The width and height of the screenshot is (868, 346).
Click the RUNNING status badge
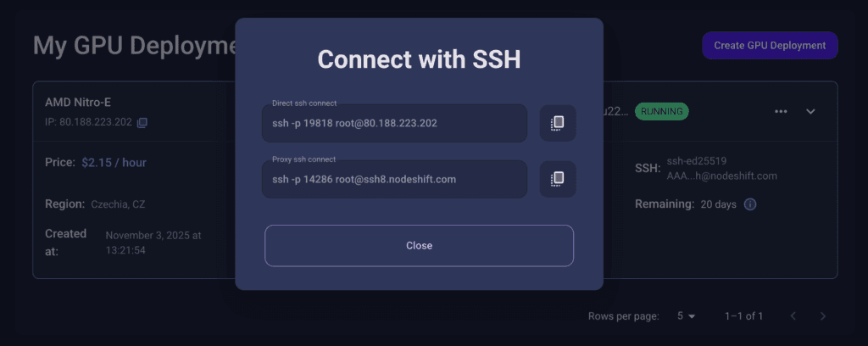(x=662, y=111)
